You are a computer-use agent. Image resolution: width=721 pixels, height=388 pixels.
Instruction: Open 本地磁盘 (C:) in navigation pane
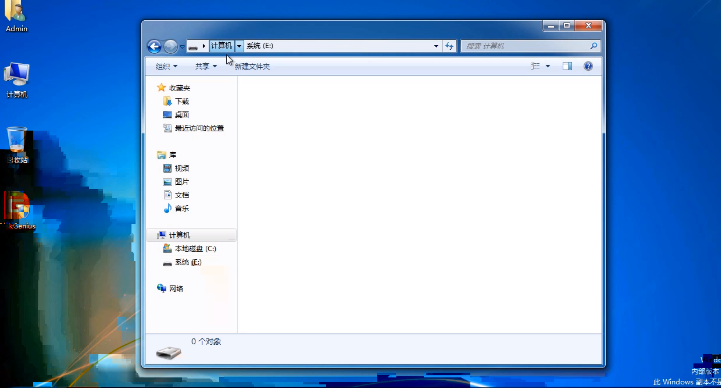[x=195, y=249]
